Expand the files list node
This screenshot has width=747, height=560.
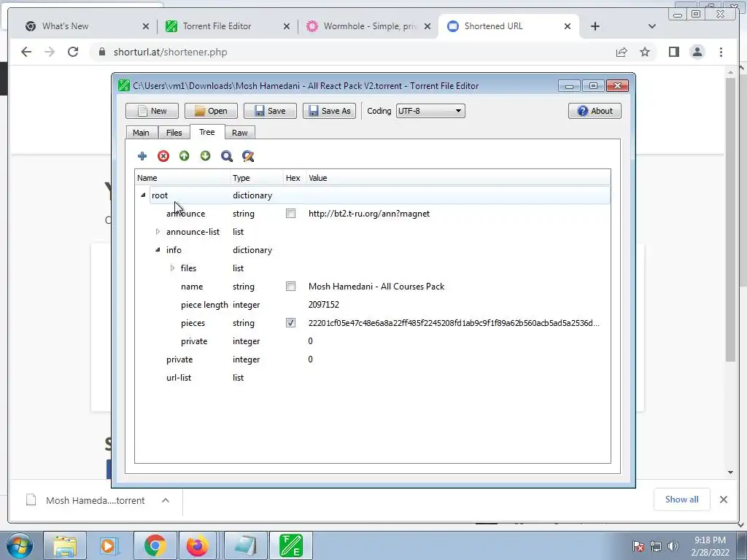click(x=172, y=268)
